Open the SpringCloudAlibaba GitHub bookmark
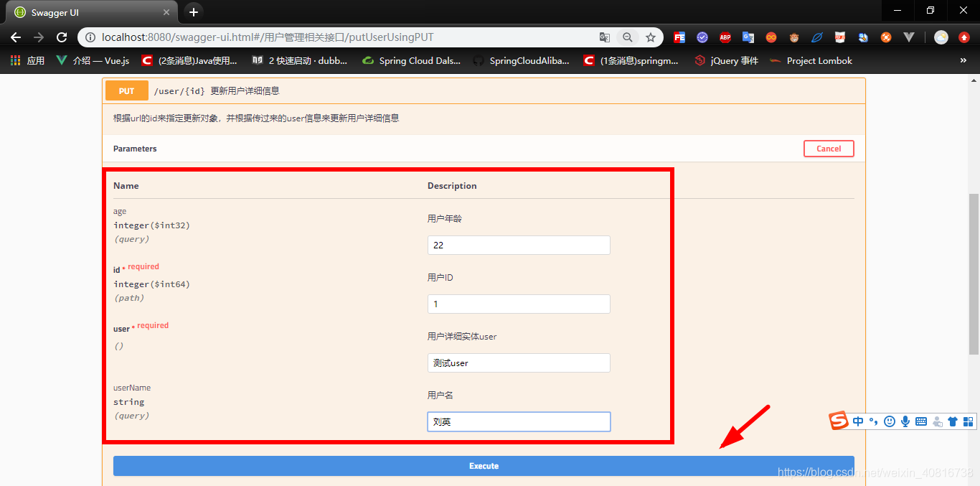This screenshot has width=980, height=486. 522,61
